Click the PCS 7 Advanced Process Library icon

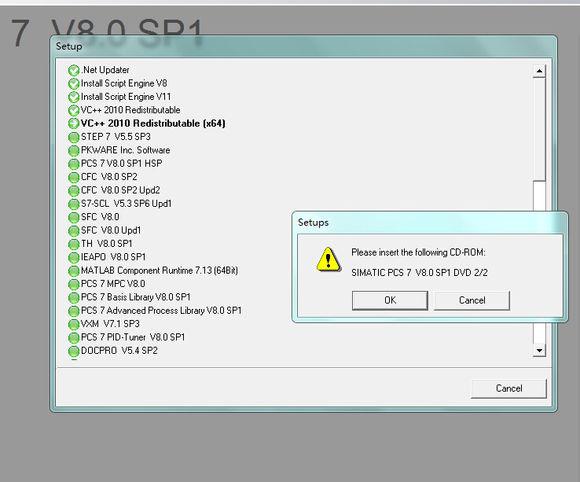click(74, 311)
